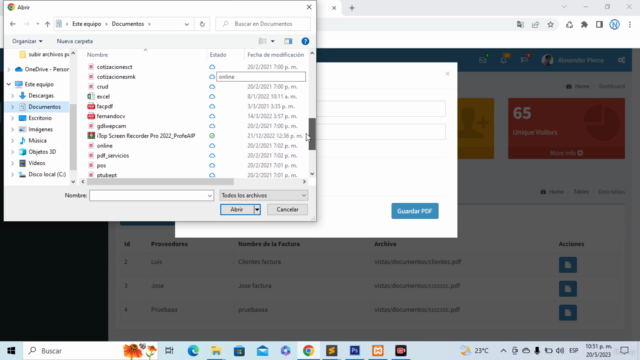Expand the Vídeos tree node
Image resolution: width=640 pixels, height=360 pixels.
coord(13,163)
